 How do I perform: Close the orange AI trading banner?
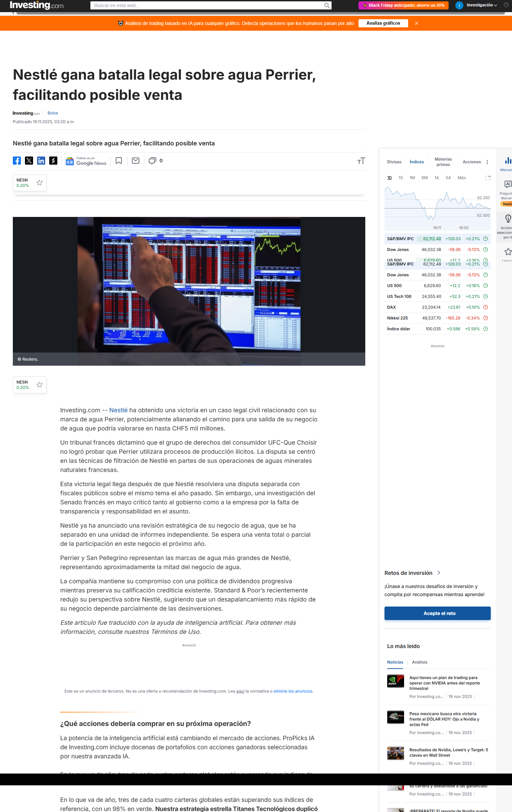click(x=417, y=23)
